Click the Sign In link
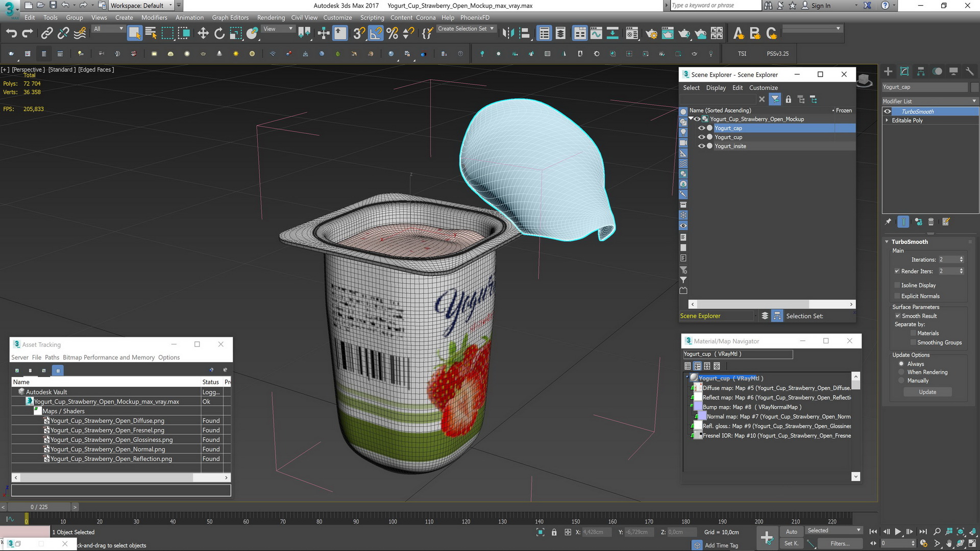Image resolution: width=980 pixels, height=551 pixels. [821, 6]
